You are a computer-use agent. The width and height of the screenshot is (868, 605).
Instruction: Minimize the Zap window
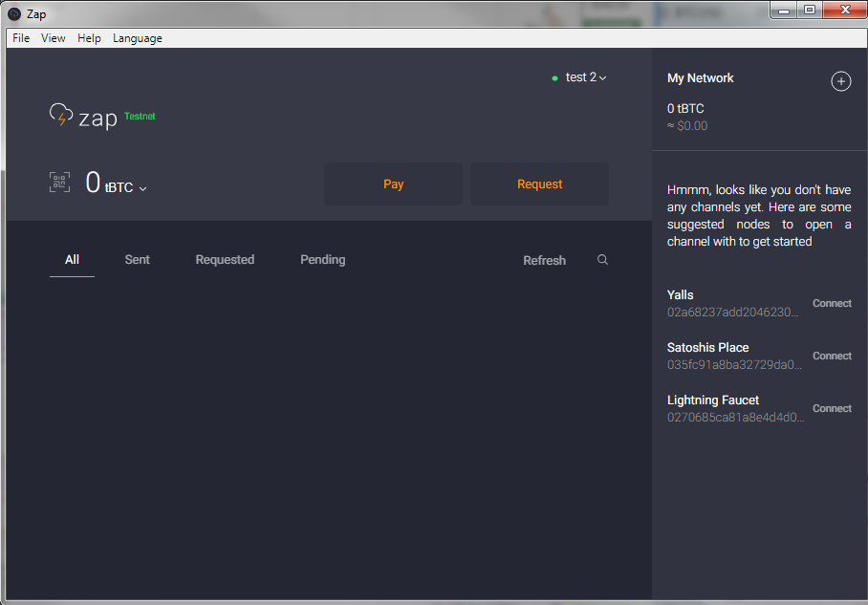pos(784,10)
